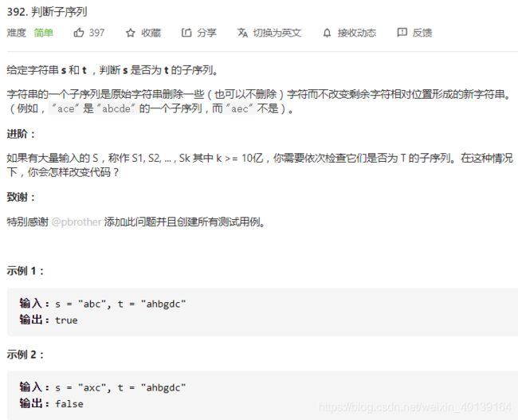The width and height of the screenshot is (518, 420).
Task: Click the 收藏 favorite label
Action: tap(151, 33)
